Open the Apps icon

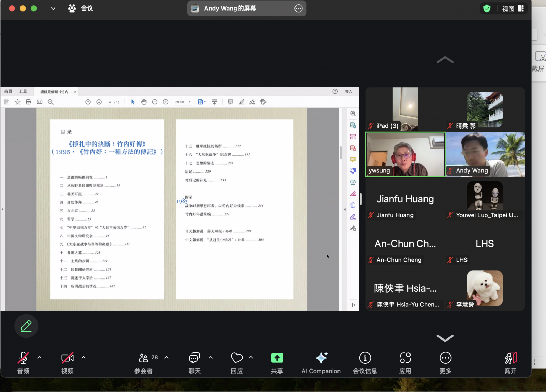405,358
